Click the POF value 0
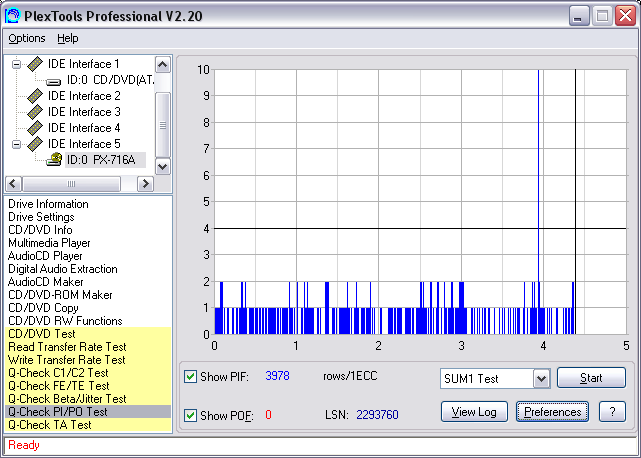641x458 pixels. tap(268, 415)
